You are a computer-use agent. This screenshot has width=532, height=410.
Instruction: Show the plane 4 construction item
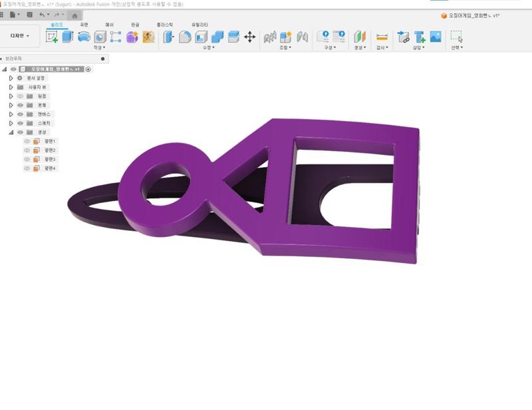click(27, 168)
